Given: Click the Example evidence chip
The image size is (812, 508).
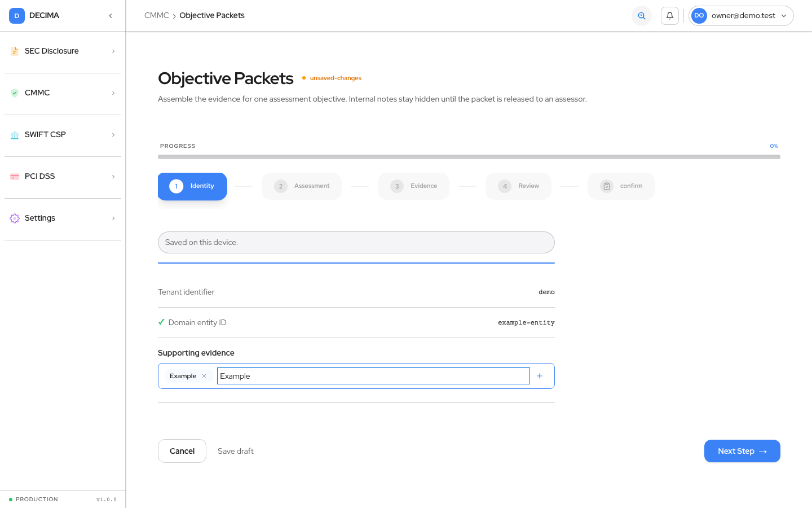Looking at the screenshot, I should coord(189,376).
